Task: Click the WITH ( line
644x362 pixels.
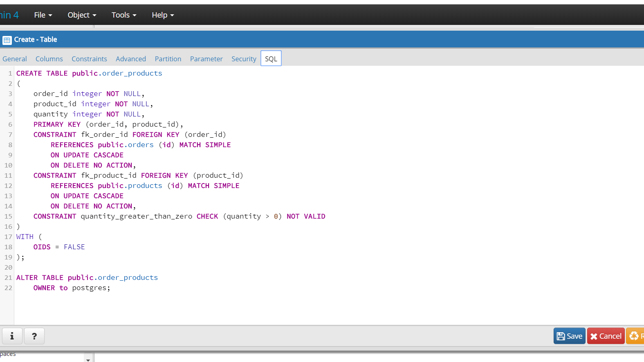Action: [x=29, y=237]
